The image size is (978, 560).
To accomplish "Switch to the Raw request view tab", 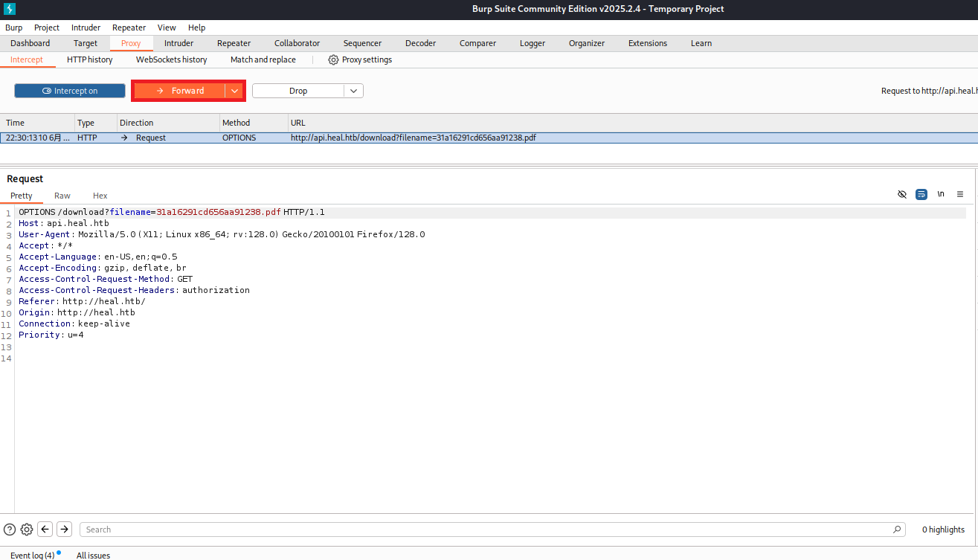I will pos(62,196).
